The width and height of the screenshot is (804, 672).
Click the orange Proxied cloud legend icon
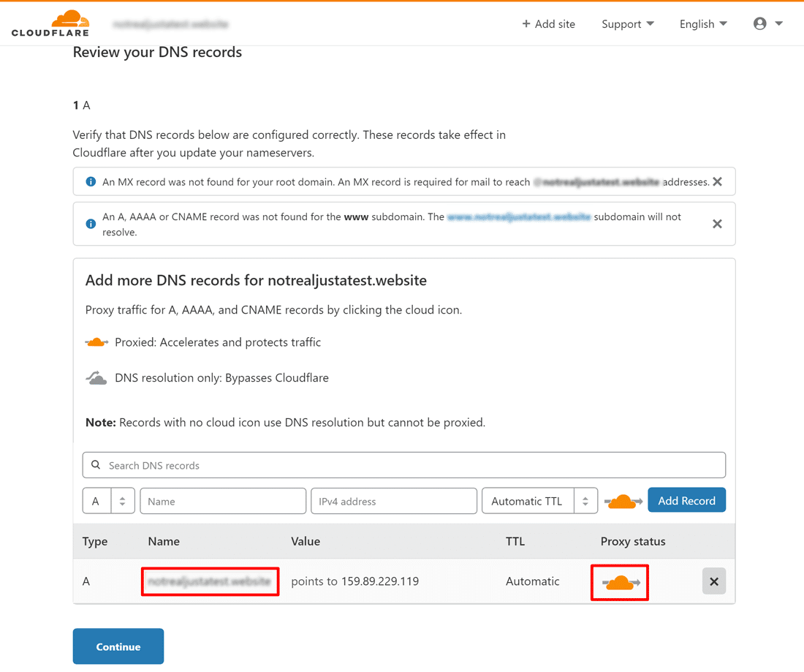tap(96, 342)
